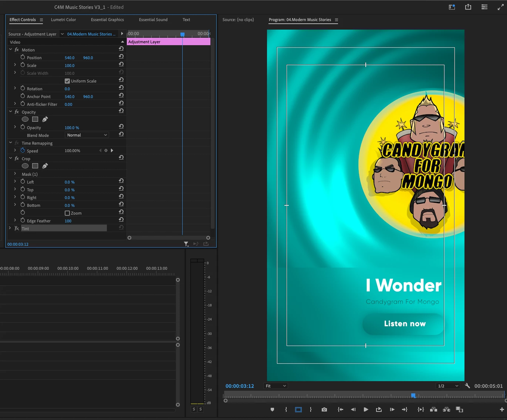Viewport: 507px width, 420px height.
Task: Export a frame with the camera icon
Action: pyautogui.click(x=324, y=410)
